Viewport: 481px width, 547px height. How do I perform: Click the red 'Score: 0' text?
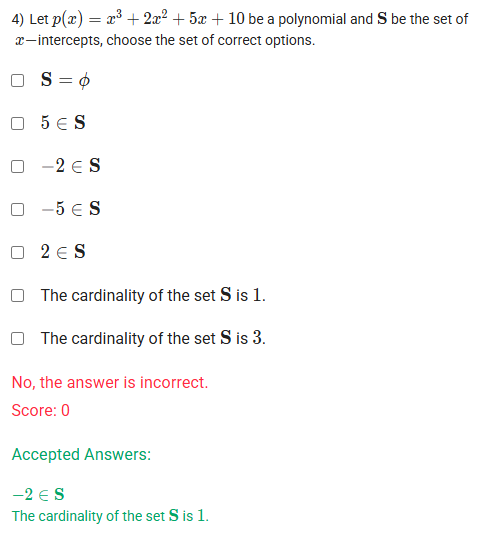click(x=40, y=410)
